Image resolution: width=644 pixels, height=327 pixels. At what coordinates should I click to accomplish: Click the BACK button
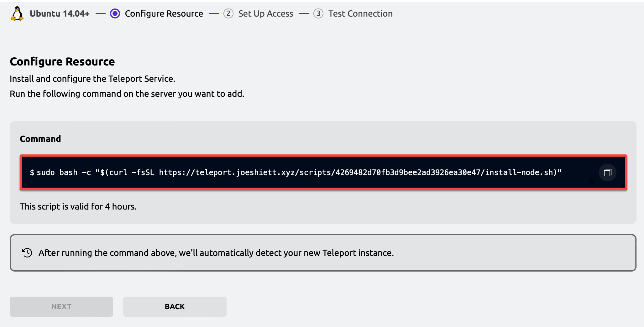coord(175,307)
